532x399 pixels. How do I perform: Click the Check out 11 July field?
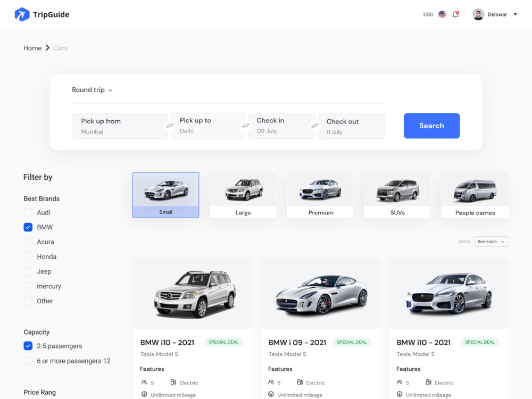[352, 126]
